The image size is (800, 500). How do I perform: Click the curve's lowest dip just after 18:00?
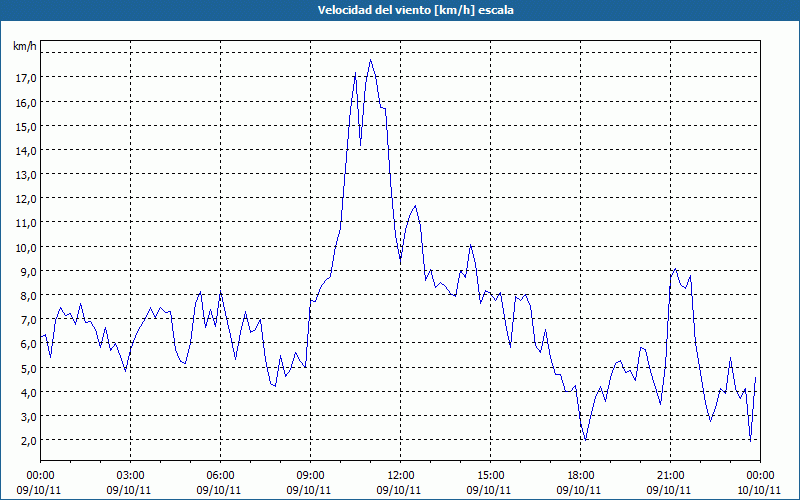point(586,440)
